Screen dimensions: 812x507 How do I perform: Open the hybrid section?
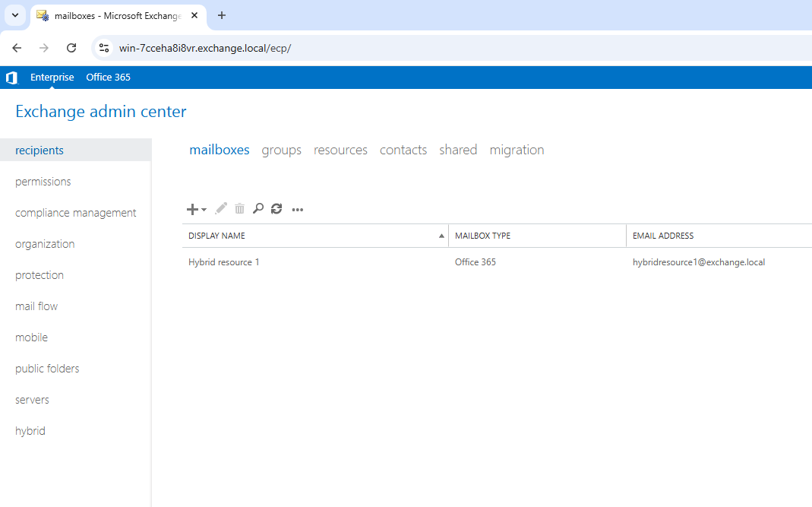tap(30, 431)
